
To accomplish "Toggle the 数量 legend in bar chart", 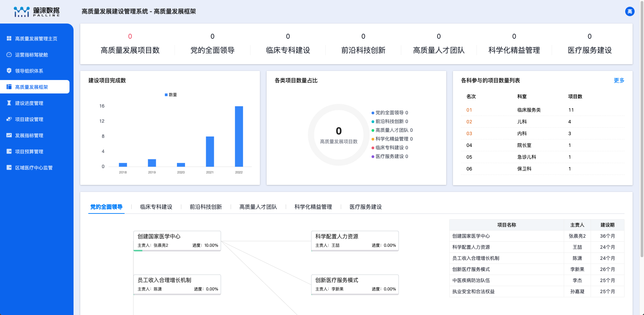I will pos(171,95).
